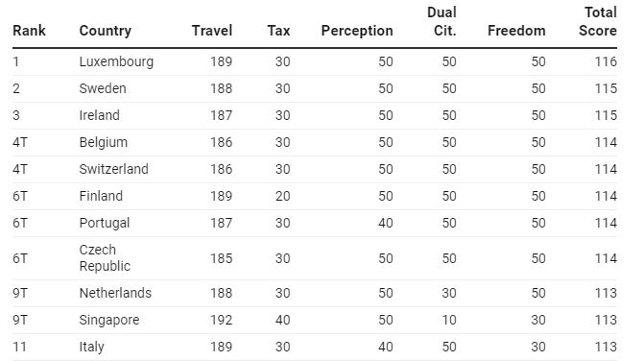Click Singapore's travel score 192
Viewport: 644px width, 361px height.
click(x=222, y=320)
